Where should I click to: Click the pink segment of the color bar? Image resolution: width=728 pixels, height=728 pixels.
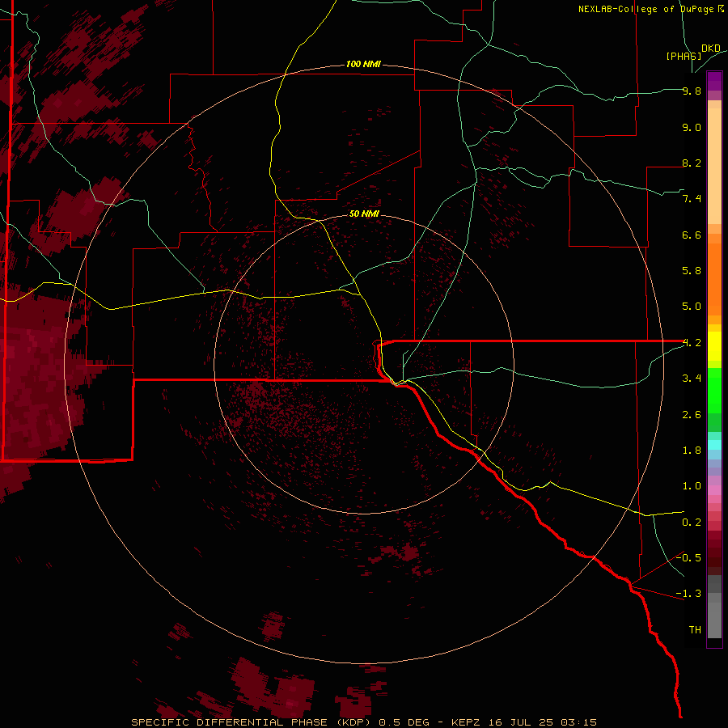click(714, 490)
